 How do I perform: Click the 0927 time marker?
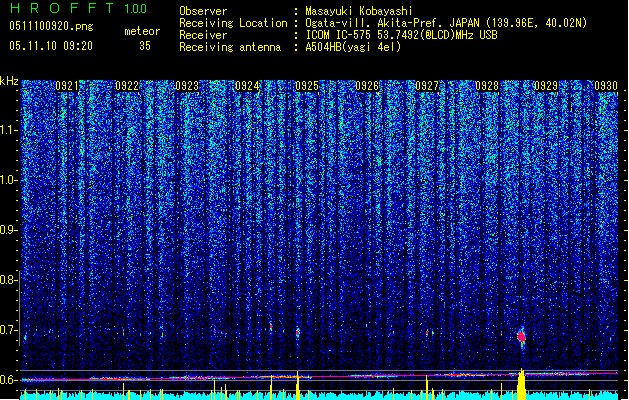427,86
